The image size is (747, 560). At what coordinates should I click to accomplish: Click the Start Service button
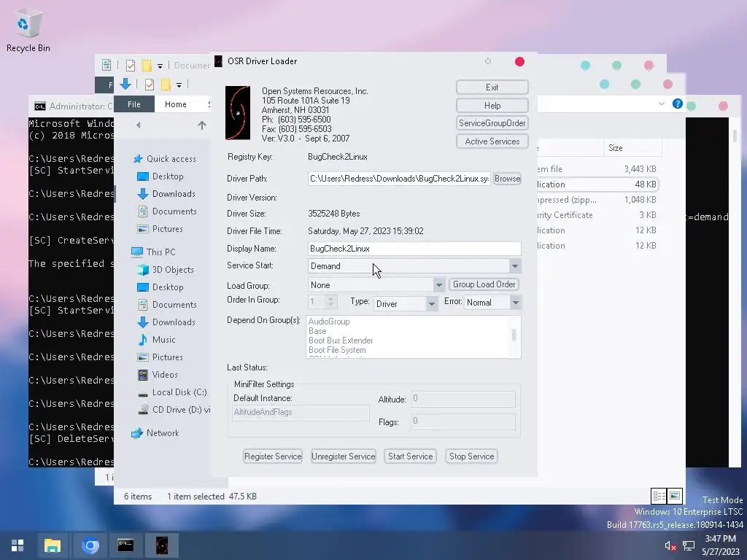coord(410,456)
